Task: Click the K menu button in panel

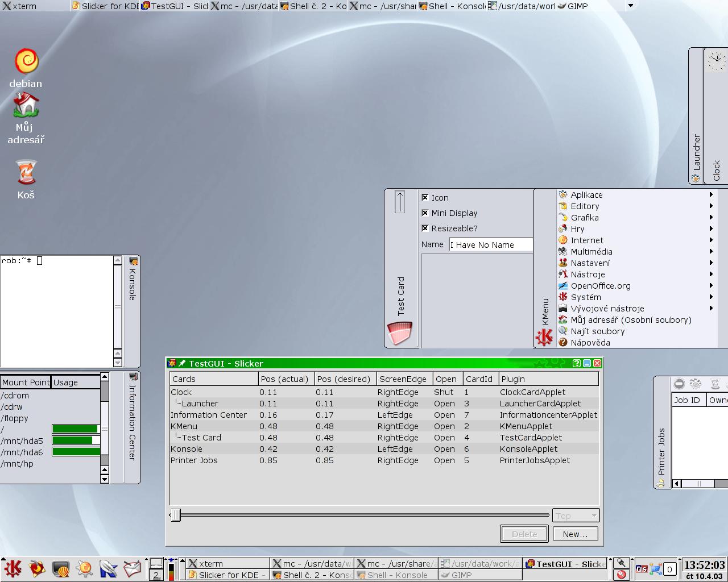Action: tap(12, 568)
